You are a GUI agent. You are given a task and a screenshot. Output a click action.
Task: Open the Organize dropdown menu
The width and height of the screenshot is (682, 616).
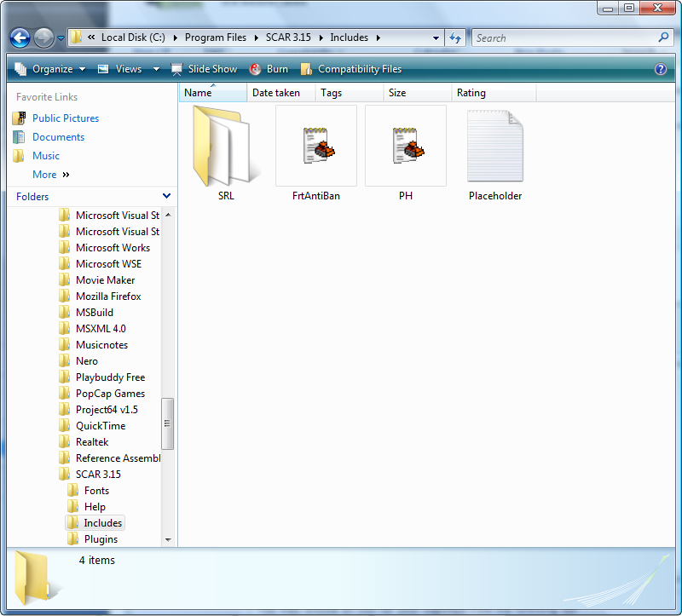click(50, 69)
